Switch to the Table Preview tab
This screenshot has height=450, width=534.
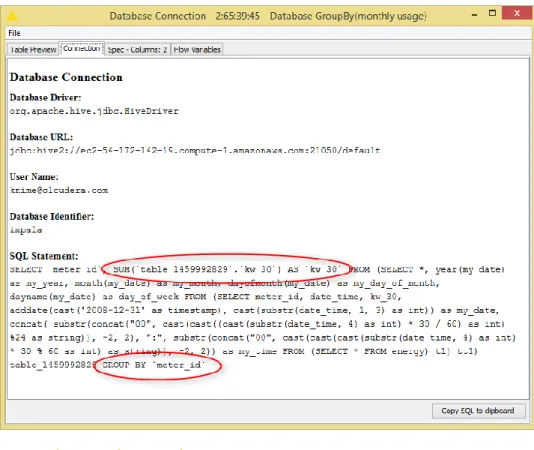pos(33,50)
